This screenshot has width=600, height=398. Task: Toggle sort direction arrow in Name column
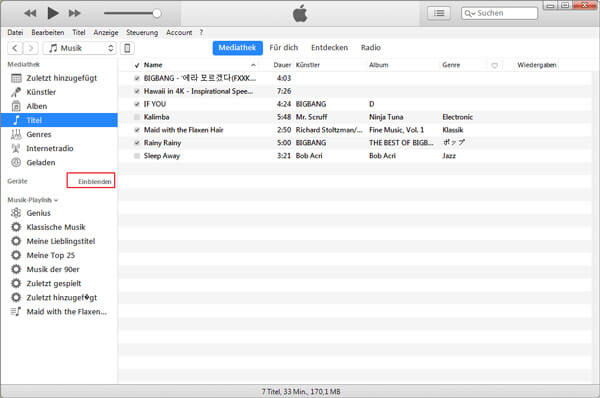point(253,65)
